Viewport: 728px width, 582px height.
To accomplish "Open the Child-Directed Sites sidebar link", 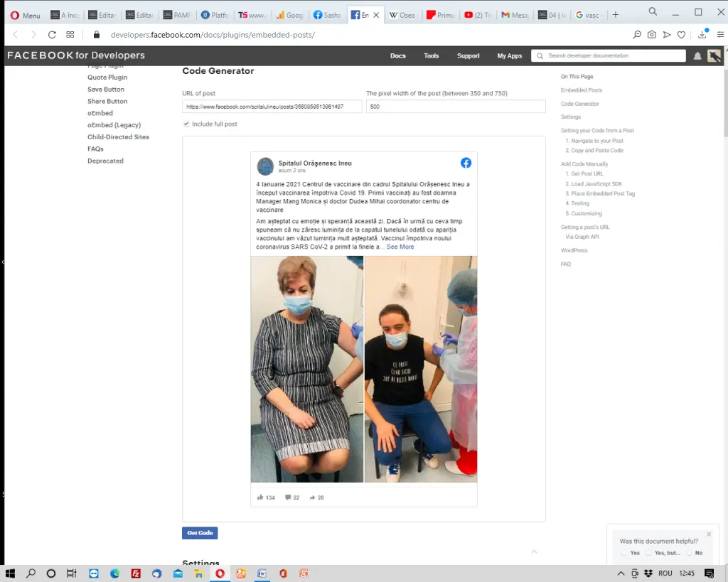I will 119,137.
